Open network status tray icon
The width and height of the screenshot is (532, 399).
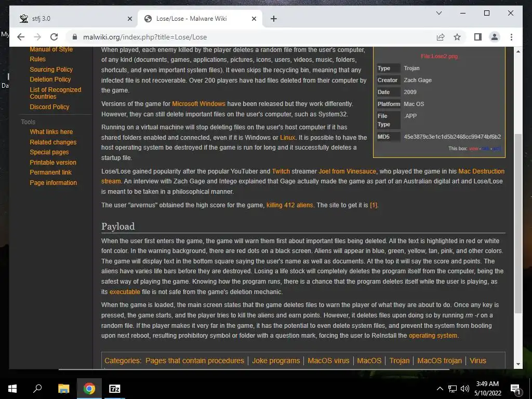pos(453,389)
